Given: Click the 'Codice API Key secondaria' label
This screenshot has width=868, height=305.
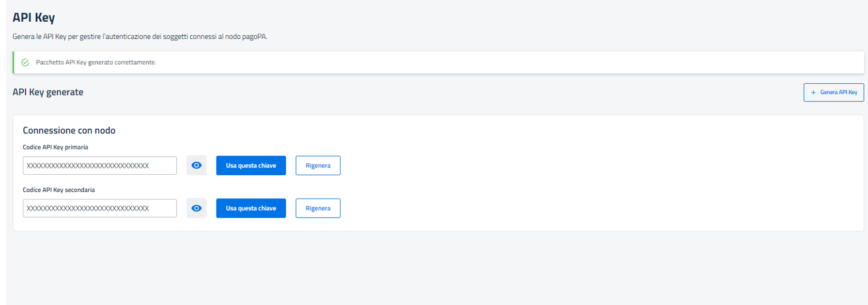Looking at the screenshot, I should pyautogui.click(x=59, y=190).
